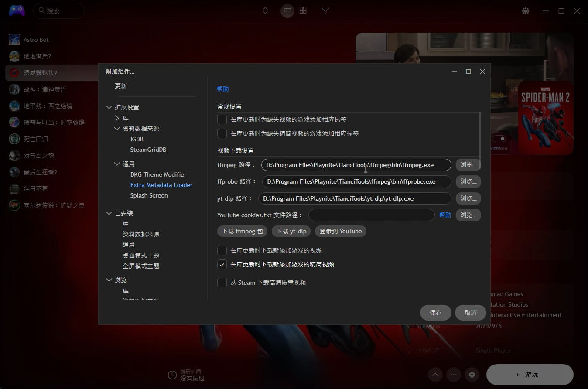Collapse the 扩展设置 tree section
Viewport: 588px width, 389px height.
coord(109,107)
